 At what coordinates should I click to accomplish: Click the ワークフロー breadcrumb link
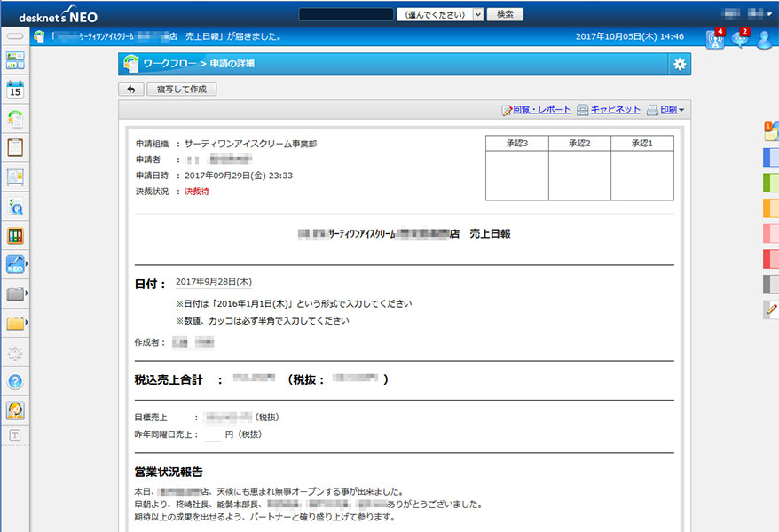click(169, 64)
